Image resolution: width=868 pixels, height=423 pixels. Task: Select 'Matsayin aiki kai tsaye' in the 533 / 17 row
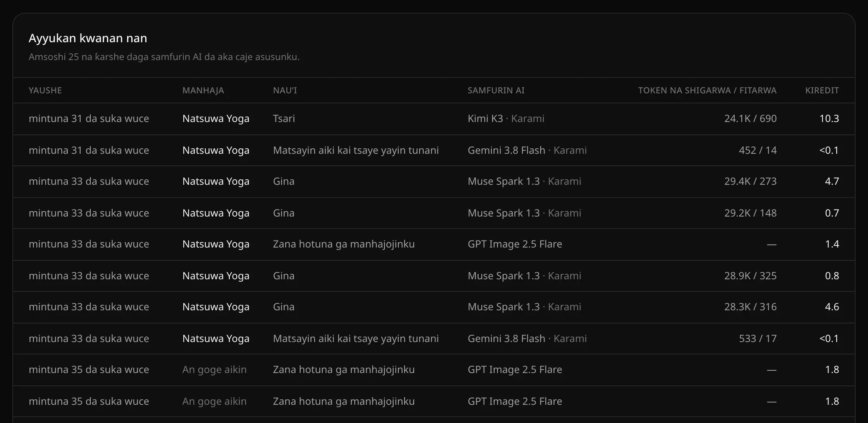tap(356, 339)
